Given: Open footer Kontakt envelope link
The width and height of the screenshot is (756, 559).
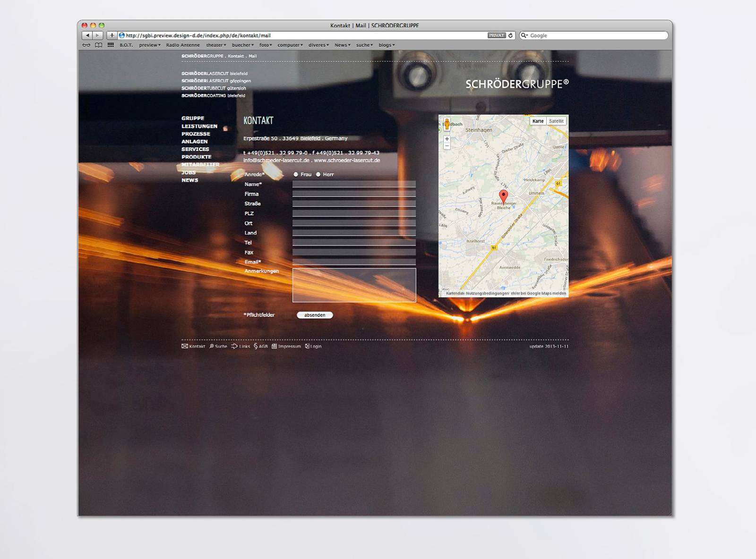Looking at the screenshot, I should point(193,346).
